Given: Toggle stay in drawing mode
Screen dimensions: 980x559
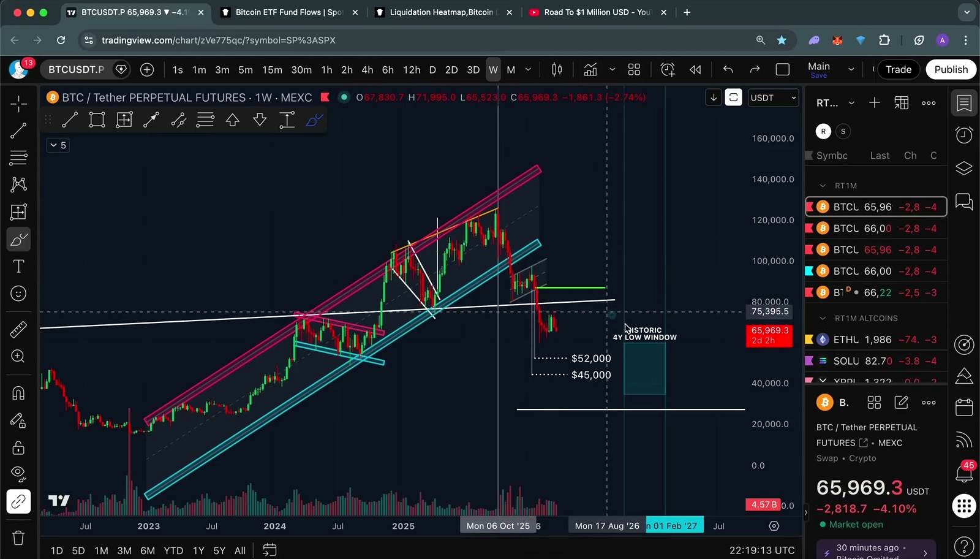Looking at the screenshot, I should [18, 420].
